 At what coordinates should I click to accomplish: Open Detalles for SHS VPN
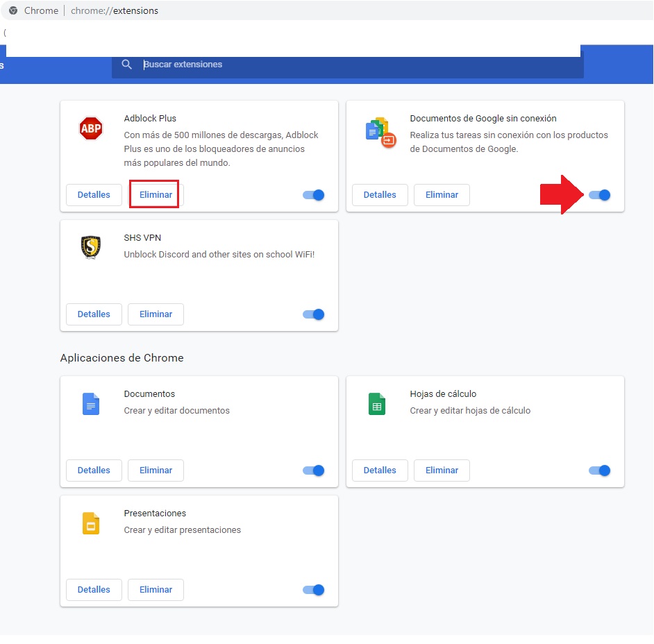[x=94, y=314]
